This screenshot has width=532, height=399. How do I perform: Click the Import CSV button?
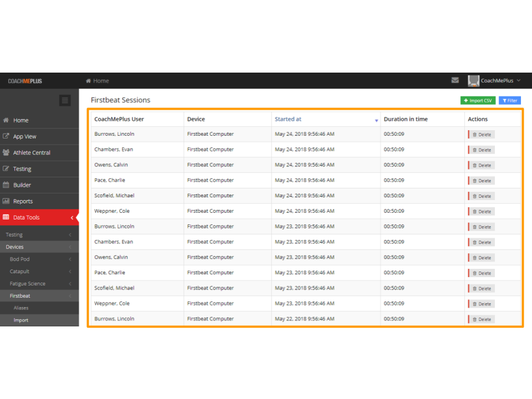478,100
